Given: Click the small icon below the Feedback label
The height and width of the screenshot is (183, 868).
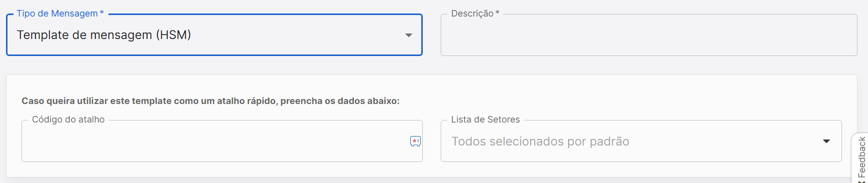Looking at the screenshot, I should pyautogui.click(x=862, y=181).
